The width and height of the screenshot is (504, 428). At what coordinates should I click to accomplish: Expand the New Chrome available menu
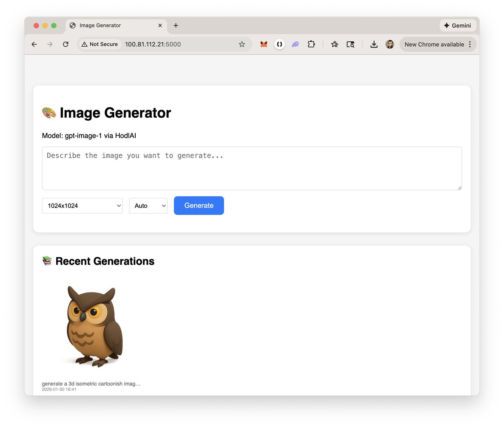tap(470, 44)
